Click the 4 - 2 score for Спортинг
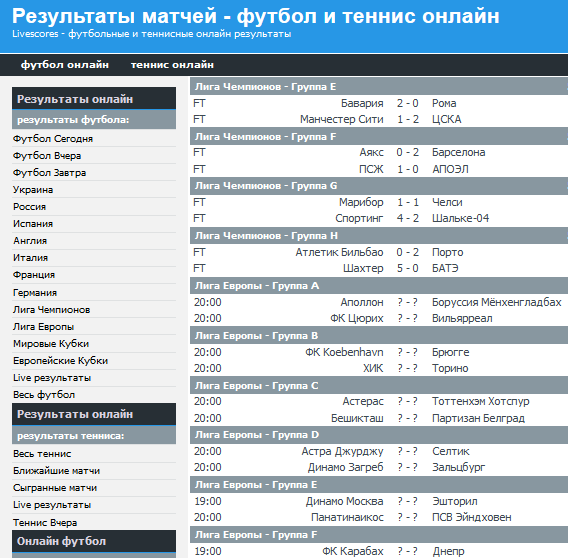This screenshot has height=558, width=568. (x=408, y=218)
